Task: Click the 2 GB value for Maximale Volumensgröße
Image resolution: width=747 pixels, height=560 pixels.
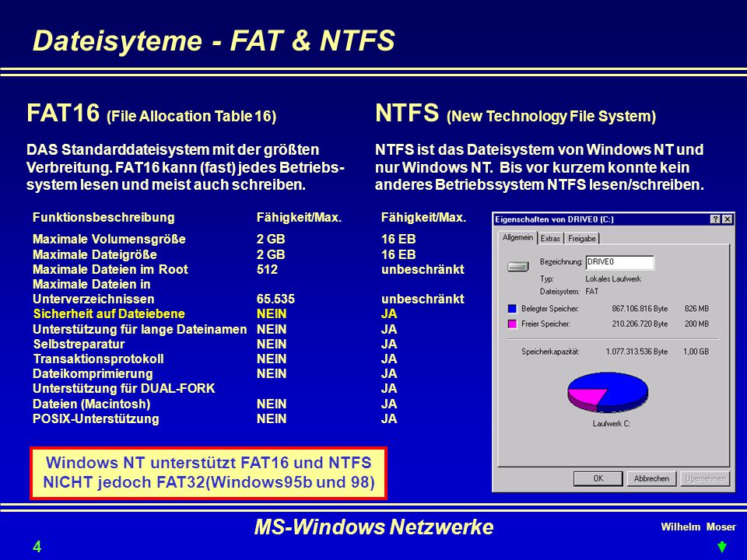Action: (271, 239)
